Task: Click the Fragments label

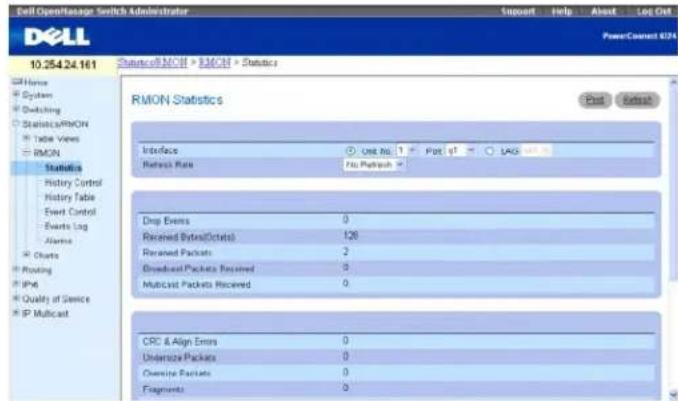Action: (x=163, y=389)
